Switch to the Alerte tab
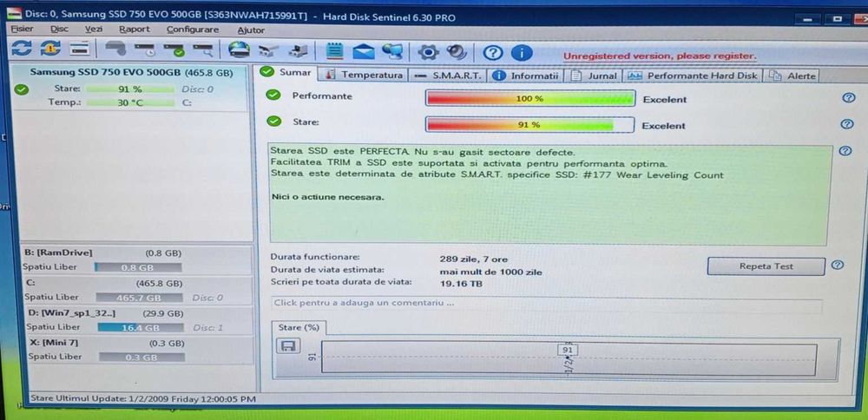 [792, 75]
